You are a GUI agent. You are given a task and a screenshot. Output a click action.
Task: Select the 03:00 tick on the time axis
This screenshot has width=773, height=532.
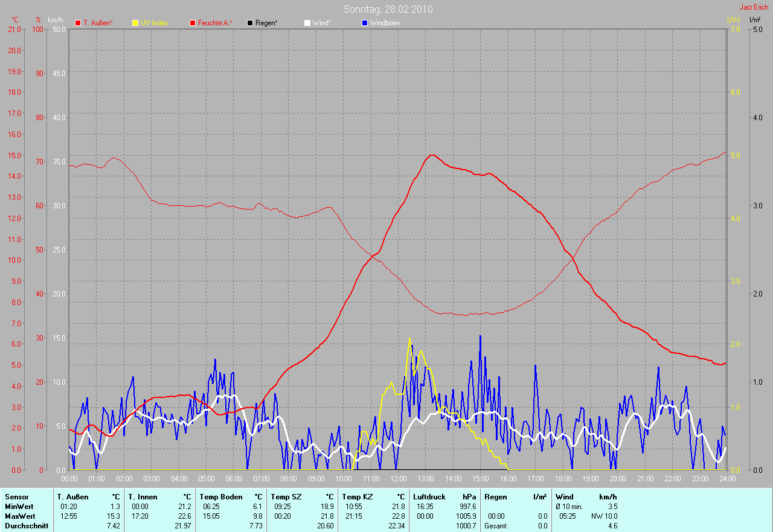[x=151, y=479]
